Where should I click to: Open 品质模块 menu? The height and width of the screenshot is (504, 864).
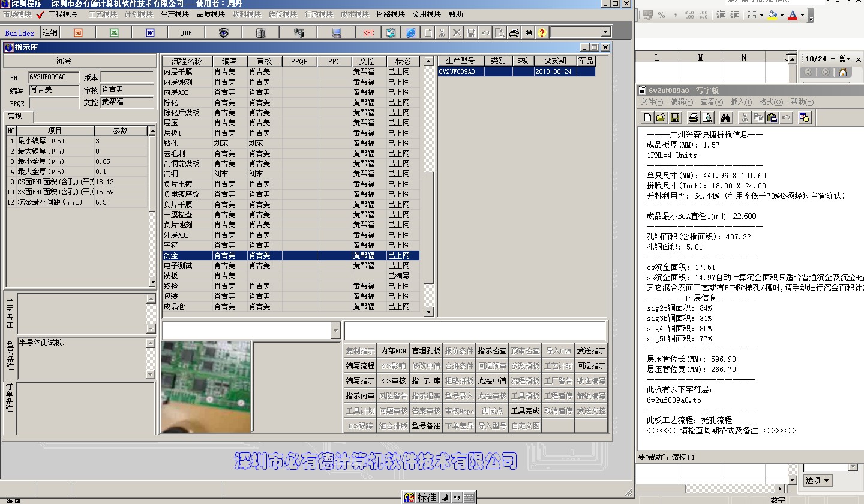[x=211, y=14]
